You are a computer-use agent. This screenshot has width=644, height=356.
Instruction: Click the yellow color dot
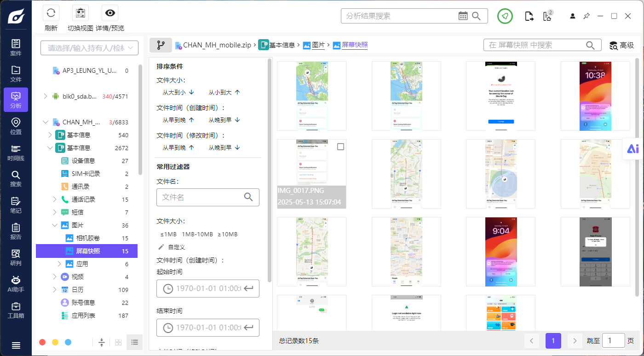[x=55, y=342]
